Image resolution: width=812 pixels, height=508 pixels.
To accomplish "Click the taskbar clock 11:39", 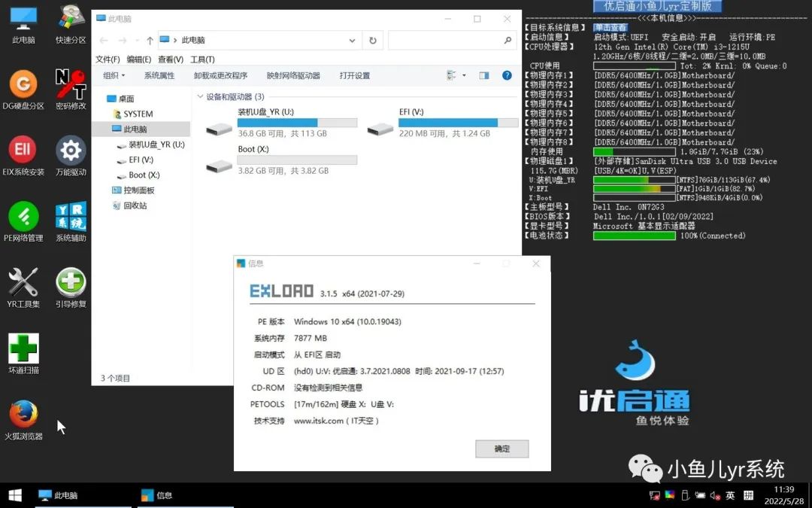I will pos(784,489).
